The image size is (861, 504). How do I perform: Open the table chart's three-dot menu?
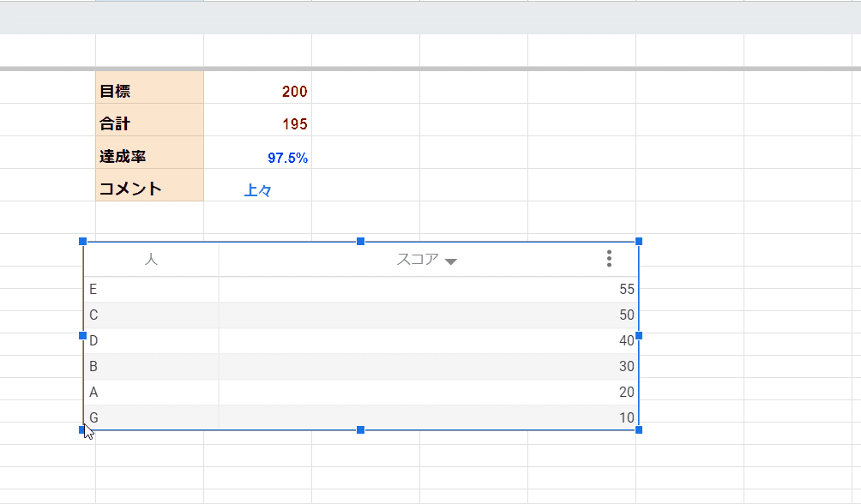point(609,259)
